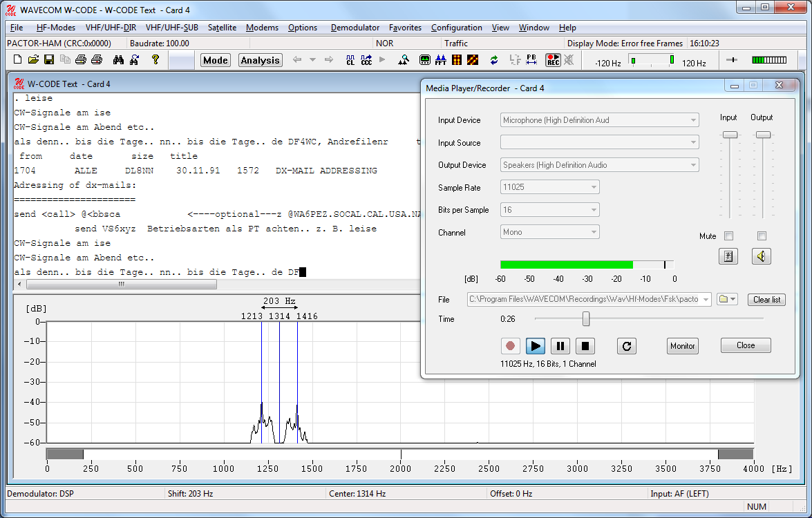The height and width of the screenshot is (518, 812).
Task: Click the find-next binoculars icon with blue arrow
Action: tap(135, 60)
